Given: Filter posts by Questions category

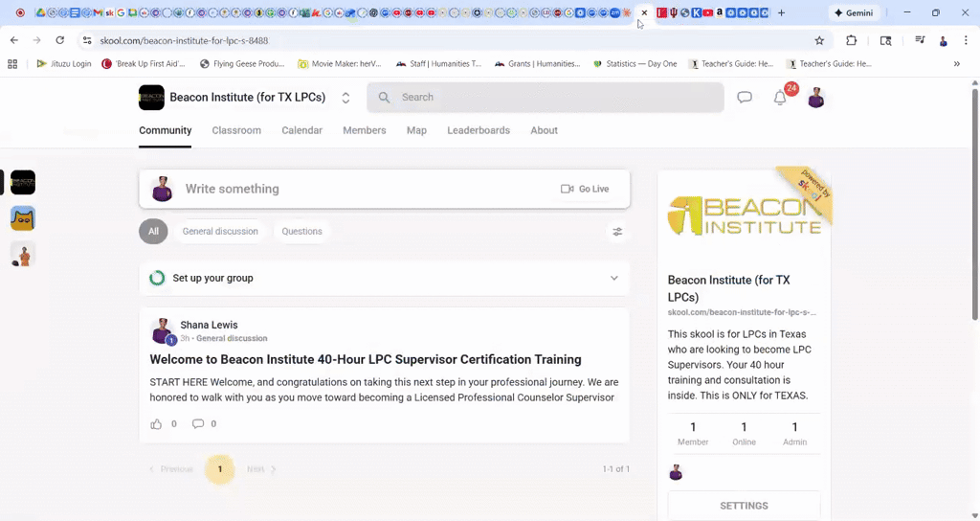Looking at the screenshot, I should [x=301, y=232].
